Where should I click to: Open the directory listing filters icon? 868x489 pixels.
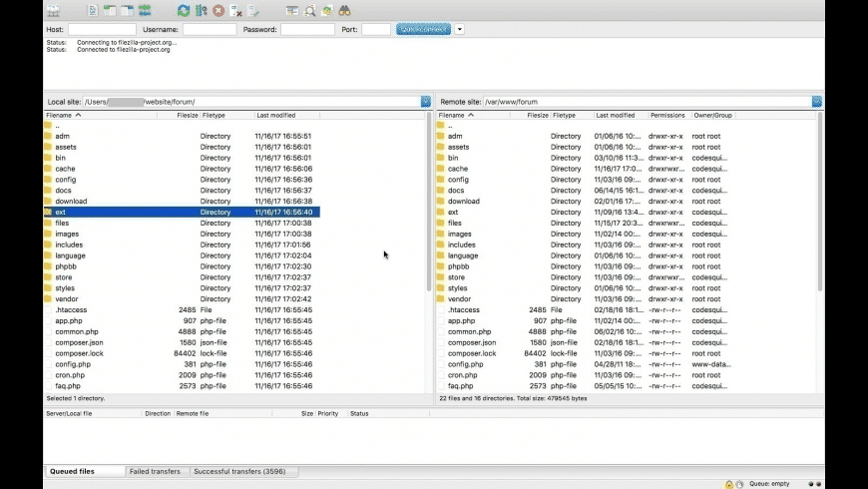[x=292, y=11]
